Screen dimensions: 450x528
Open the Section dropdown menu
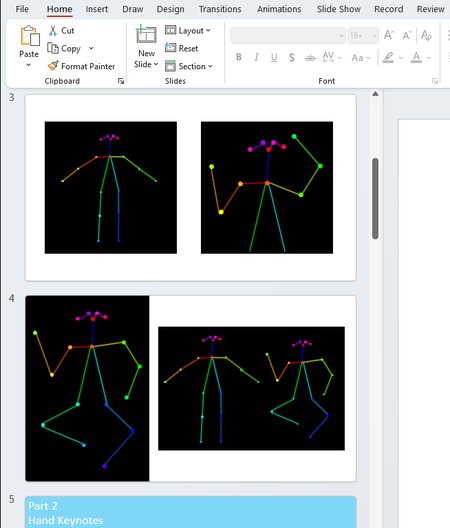pyautogui.click(x=189, y=66)
